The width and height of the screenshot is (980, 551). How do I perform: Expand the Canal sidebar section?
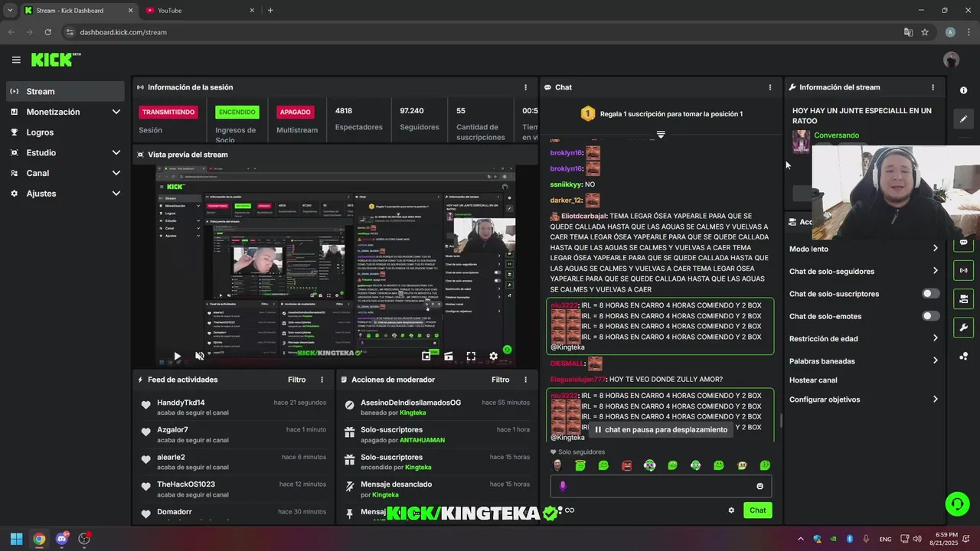click(x=116, y=173)
